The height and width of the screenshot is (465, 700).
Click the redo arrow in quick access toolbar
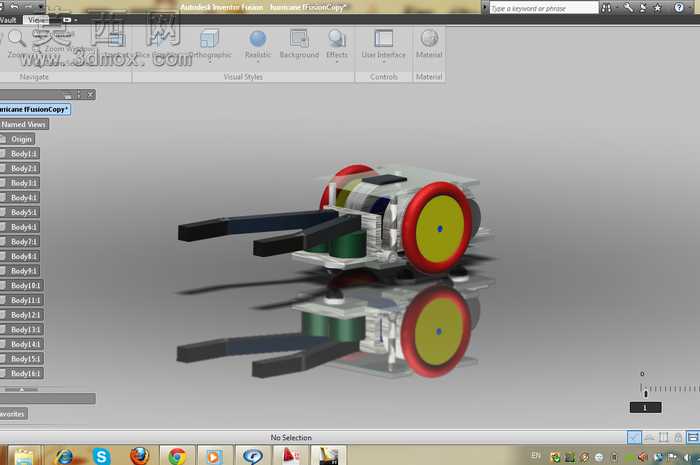coord(29,6)
